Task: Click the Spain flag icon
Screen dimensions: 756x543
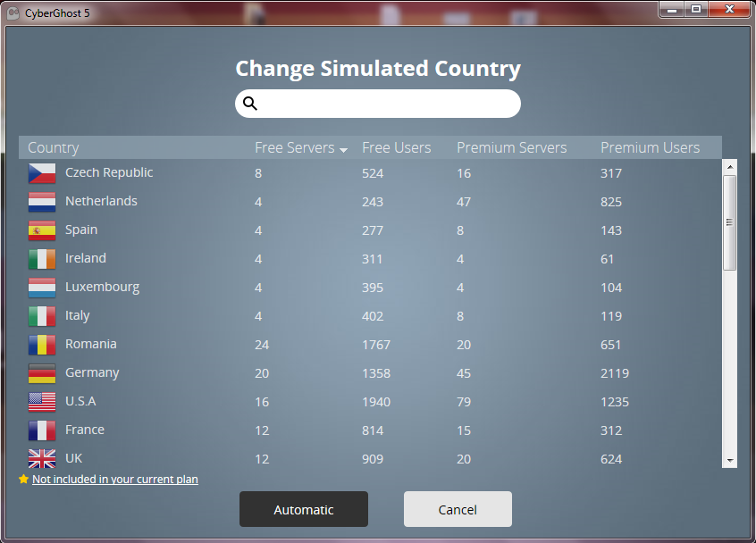Action: (x=42, y=230)
